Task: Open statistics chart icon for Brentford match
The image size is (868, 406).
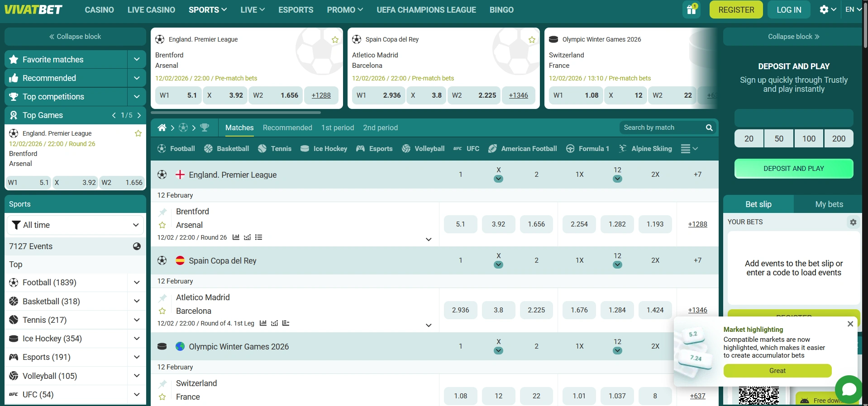Action: [x=236, y=237]
